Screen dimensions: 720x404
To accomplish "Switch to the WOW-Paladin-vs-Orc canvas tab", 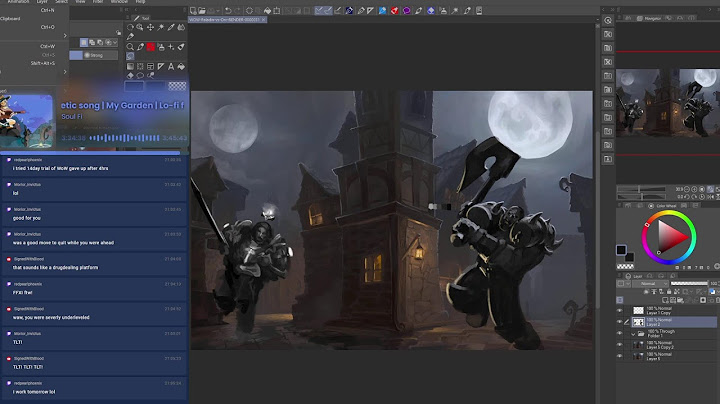I will pyautogui.click(x=225, y=20).
